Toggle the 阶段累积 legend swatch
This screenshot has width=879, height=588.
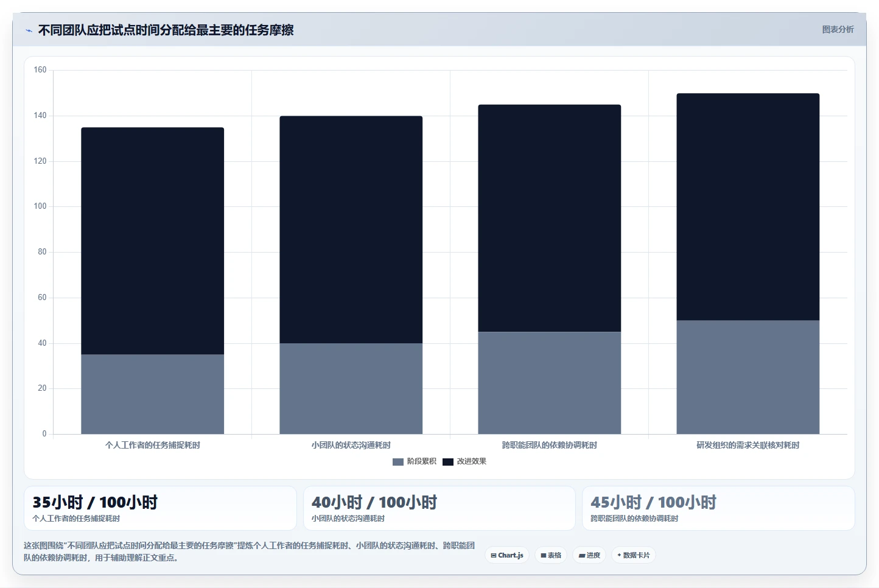[x=398, y=462]
